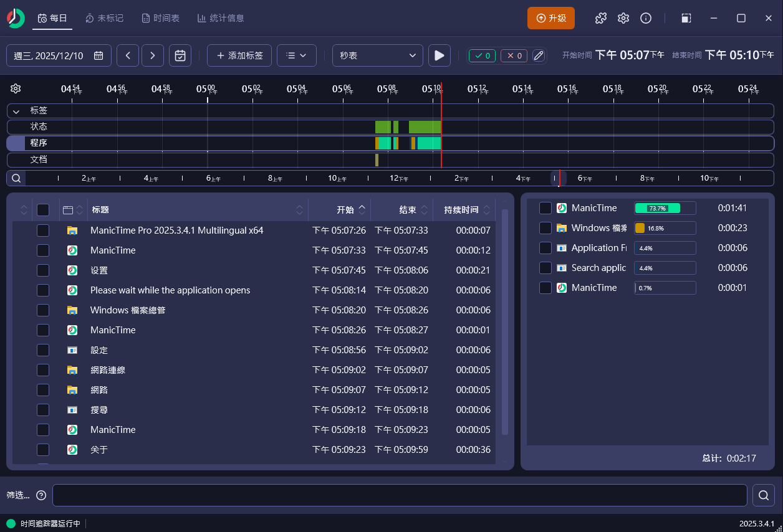This screenshot has width=783, height=532.
Task: Go to previous day arrow
Action: tap(128, 55)
